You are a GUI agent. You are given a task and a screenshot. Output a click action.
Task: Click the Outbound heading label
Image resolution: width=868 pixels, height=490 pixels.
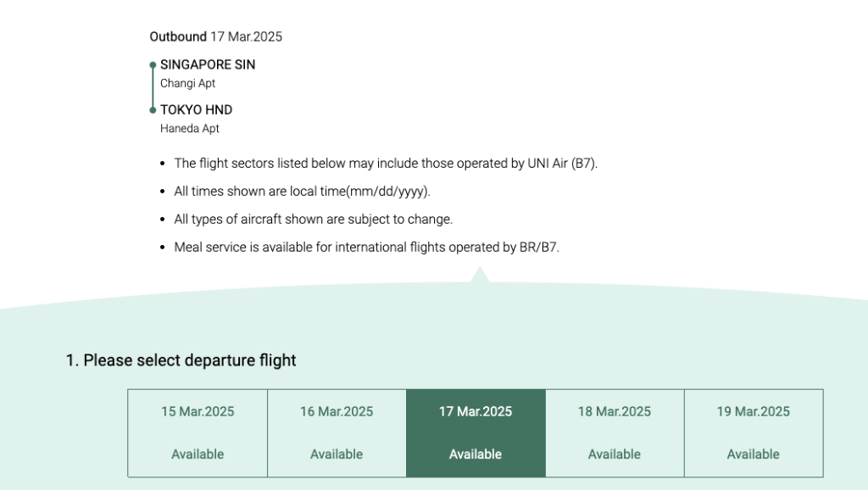(x=178, y=36)
